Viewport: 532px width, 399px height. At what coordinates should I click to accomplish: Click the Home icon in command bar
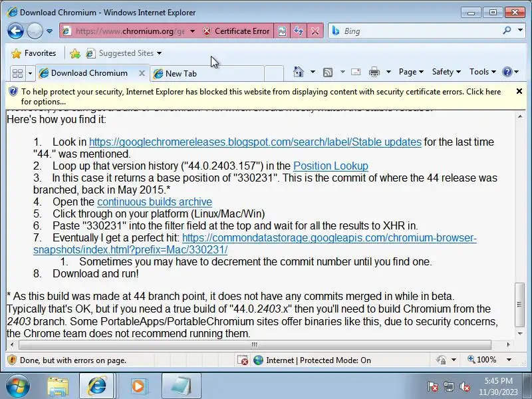[298, 72]
